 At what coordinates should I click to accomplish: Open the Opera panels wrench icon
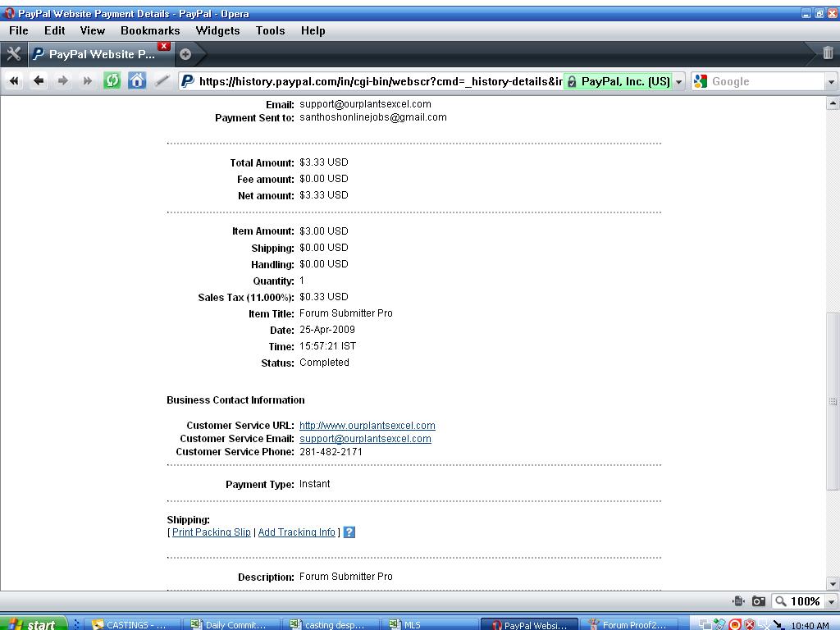(x=13, y=53)
